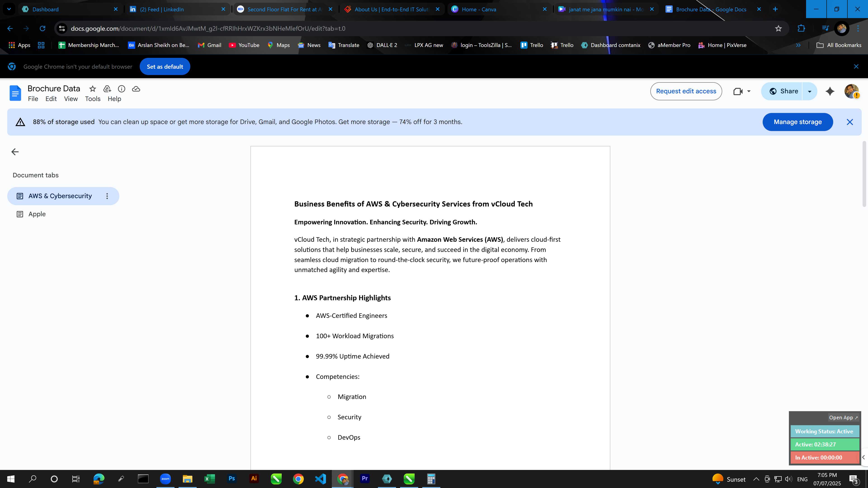
Task: Collapse the document tabs panel back arrow
Action: click(x=15, y=152)
